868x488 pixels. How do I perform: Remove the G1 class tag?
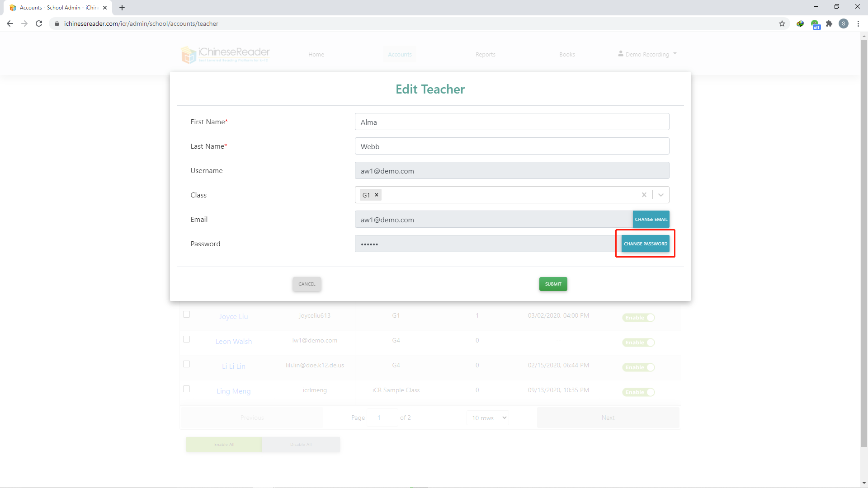pos(377,195)
